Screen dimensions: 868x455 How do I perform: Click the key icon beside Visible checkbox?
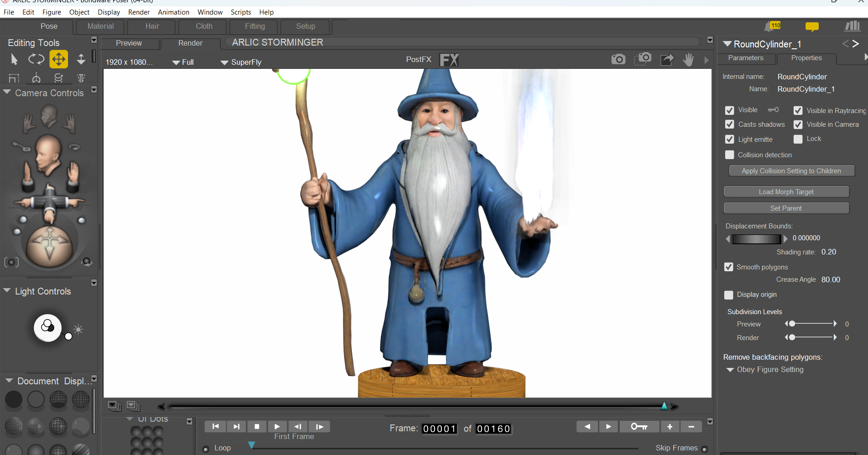773,110
